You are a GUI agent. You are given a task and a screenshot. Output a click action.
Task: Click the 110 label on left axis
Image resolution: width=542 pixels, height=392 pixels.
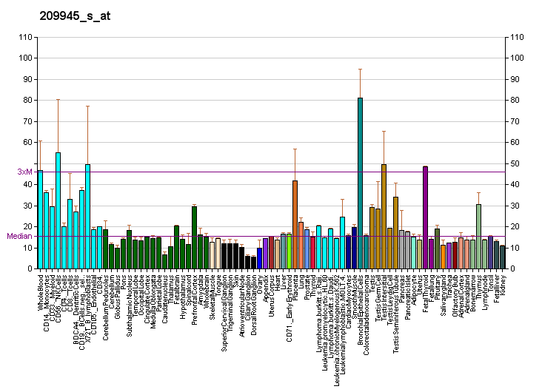pyautogui.click(x=24, y=37)
